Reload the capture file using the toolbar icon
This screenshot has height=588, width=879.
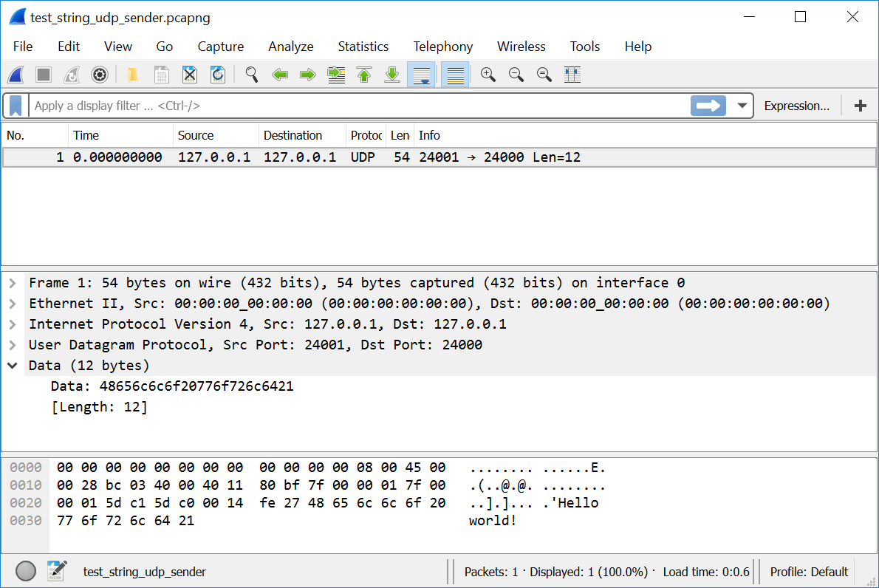point(218,75)
